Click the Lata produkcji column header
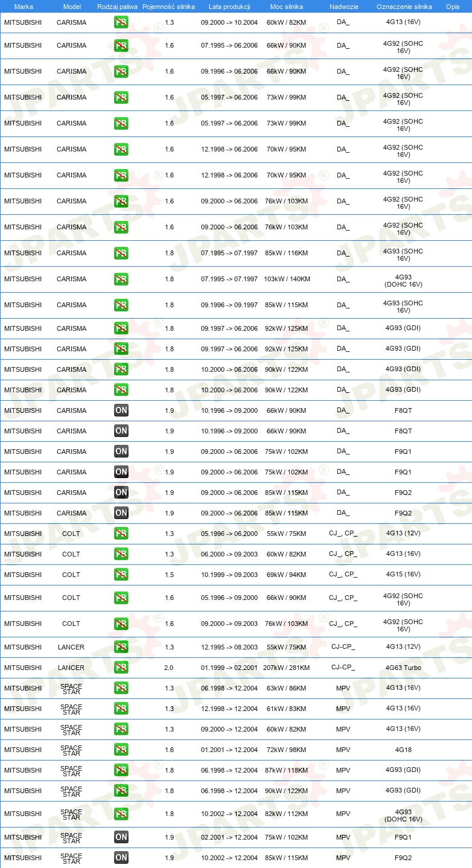The image size is (472, 868). pyautogui.click(x=229, y=7)
